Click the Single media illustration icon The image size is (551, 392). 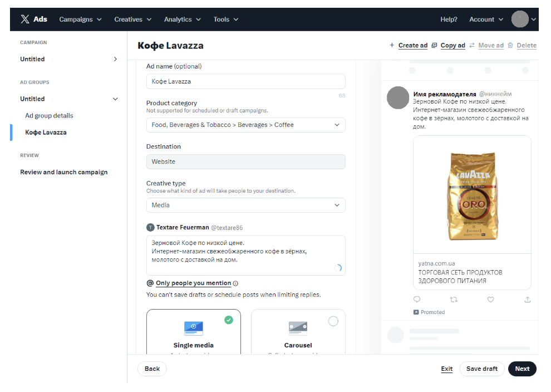[194, 328]
